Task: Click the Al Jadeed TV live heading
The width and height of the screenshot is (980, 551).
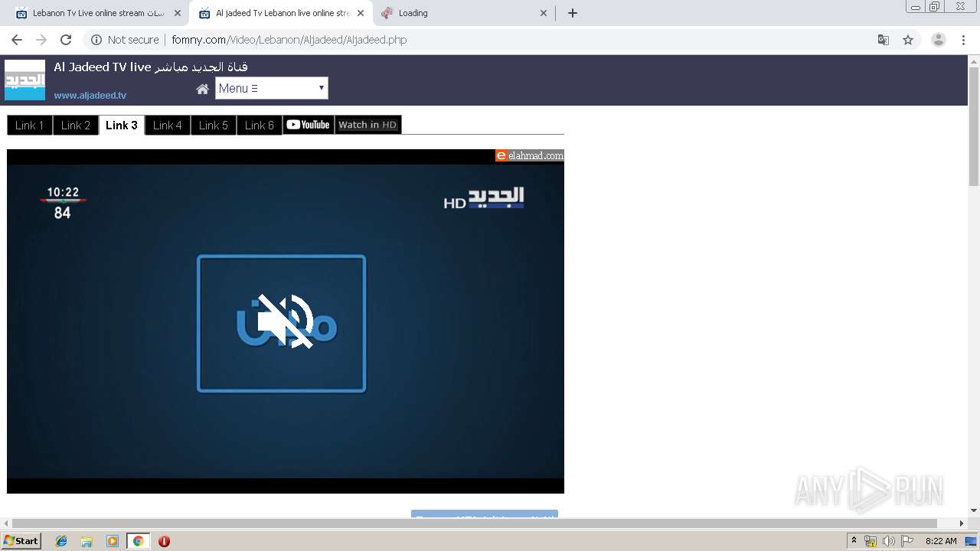Action: tap(151, 67)
